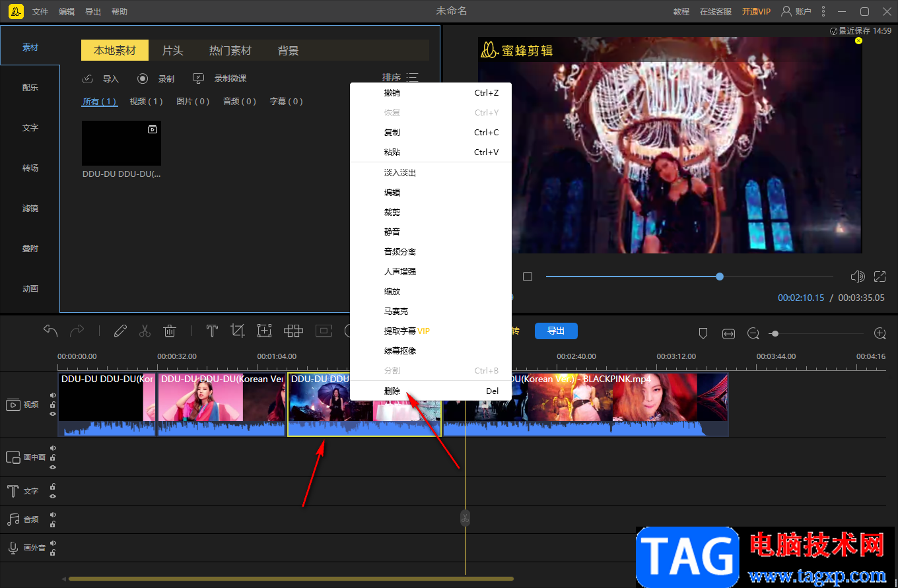
Task: Open the edit pencil tool
Action: point(120,331)
